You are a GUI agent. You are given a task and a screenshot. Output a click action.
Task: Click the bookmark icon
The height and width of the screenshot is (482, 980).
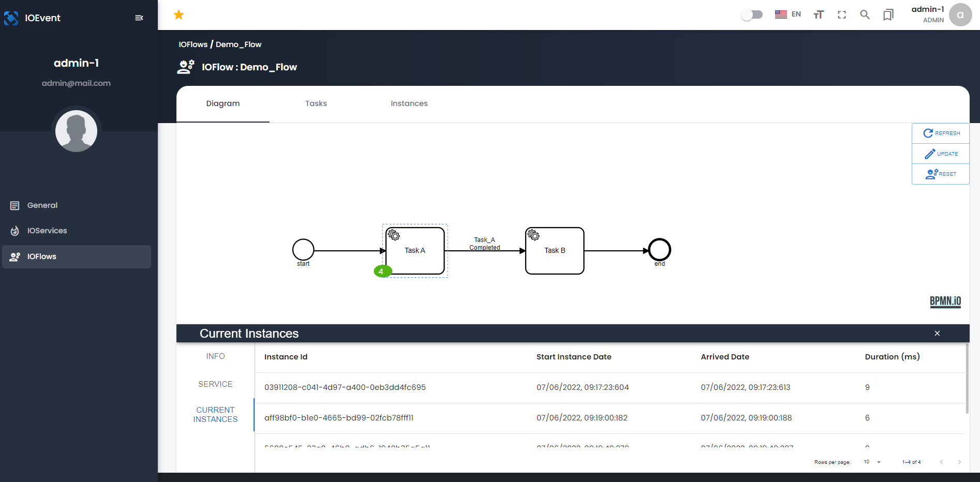[x=888, y=14]
